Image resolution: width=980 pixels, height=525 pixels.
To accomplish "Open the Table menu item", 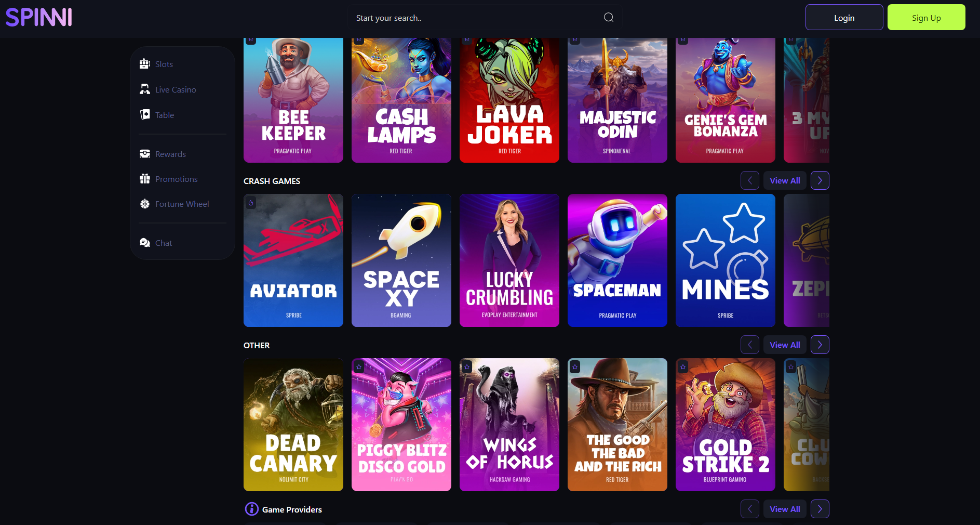I will pyautogui.click(x=164, y=115).
